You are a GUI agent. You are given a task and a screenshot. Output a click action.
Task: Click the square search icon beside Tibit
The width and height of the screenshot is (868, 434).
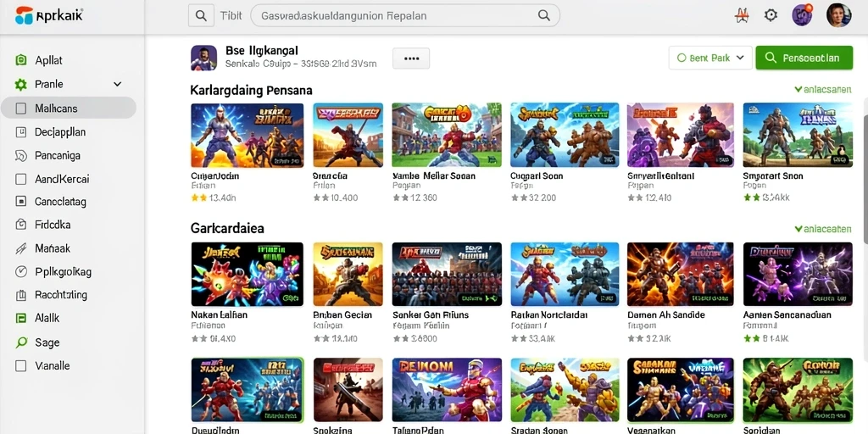tap(201, 15)
